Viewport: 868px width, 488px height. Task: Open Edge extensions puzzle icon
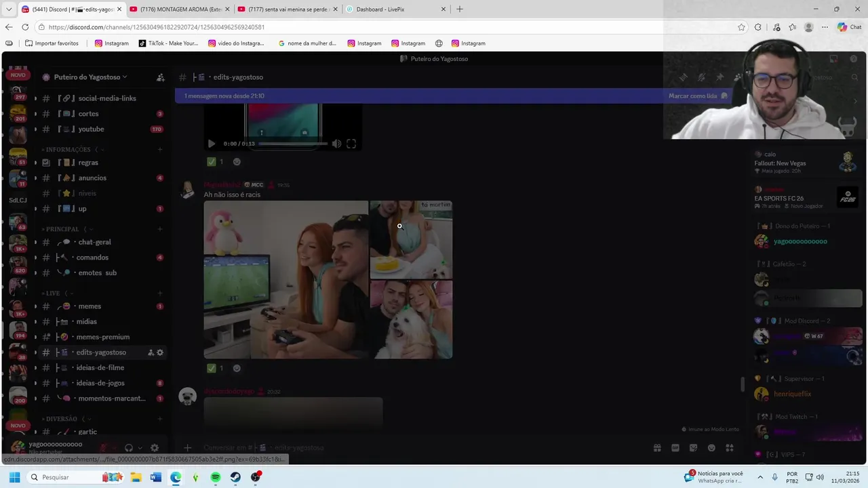tap(758, 27)
